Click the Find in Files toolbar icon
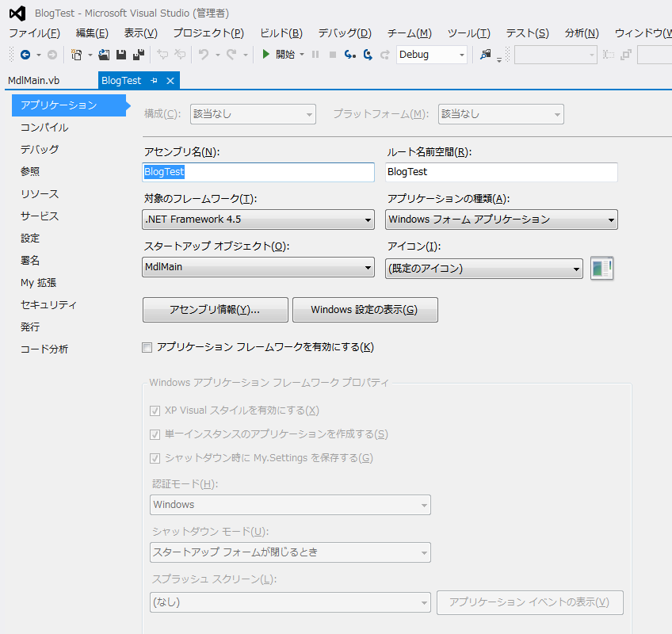 coord(485,55)
